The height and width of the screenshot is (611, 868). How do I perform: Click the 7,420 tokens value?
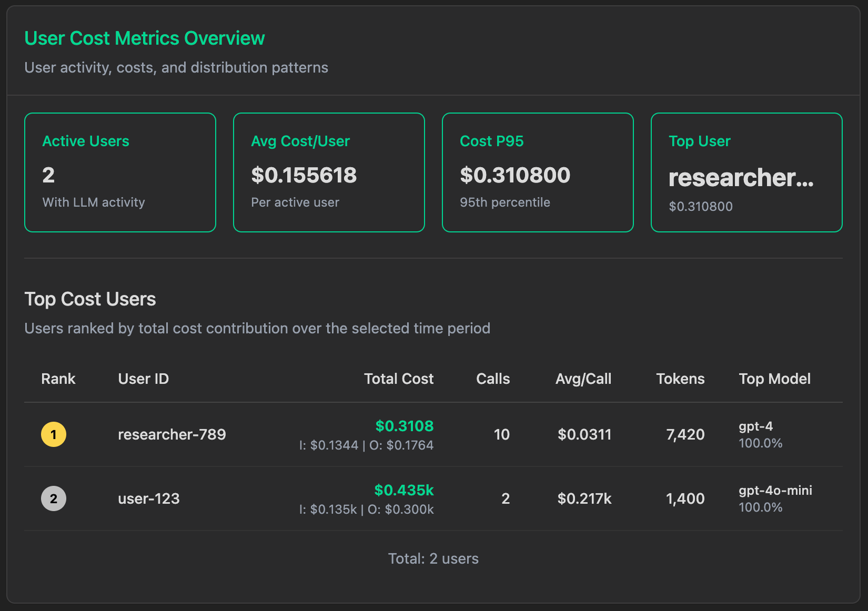point(685,434)
